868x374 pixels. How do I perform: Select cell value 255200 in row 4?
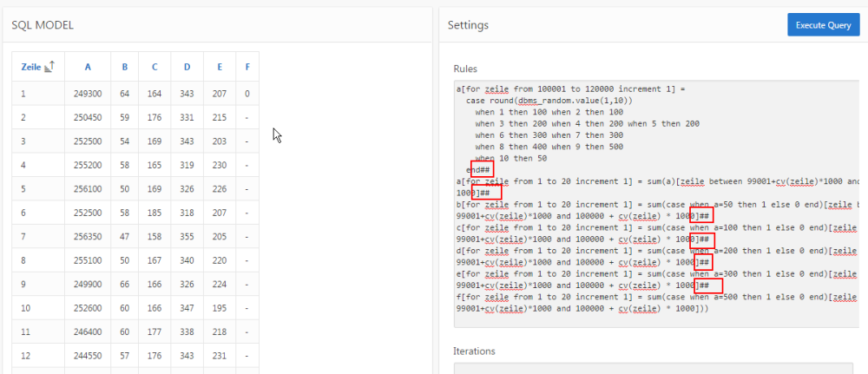click(88, 166)
